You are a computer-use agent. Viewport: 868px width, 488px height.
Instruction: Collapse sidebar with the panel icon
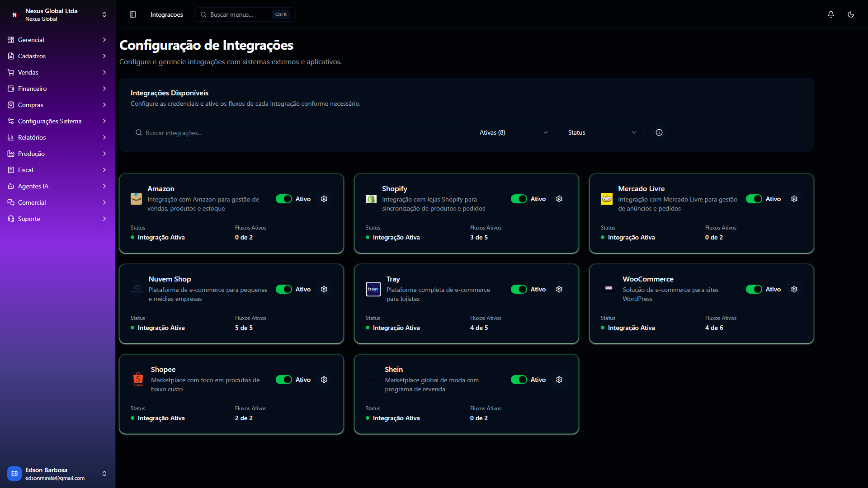133,14
